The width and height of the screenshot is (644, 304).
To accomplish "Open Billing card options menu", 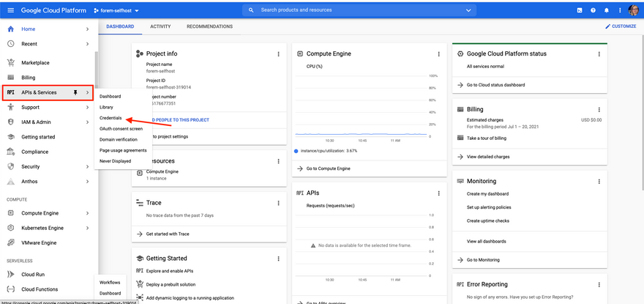I will pos(599,110).
